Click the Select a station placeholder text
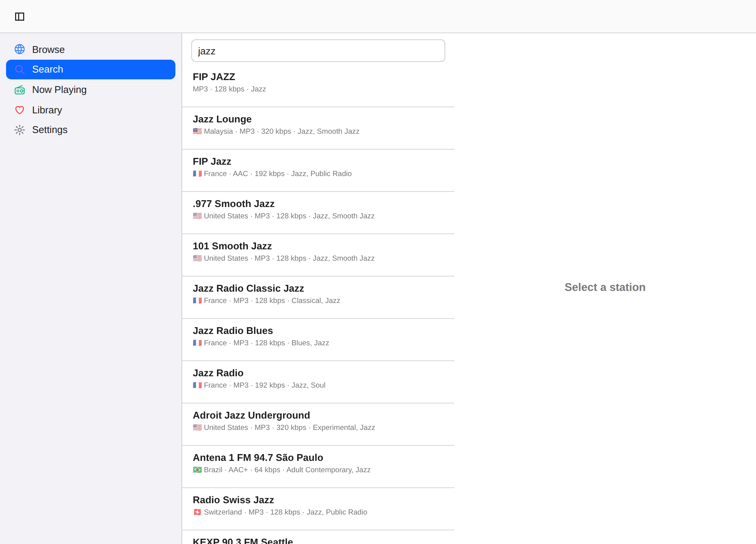Image resolution: width=756 pixels, height=544 pixels. coord(605,287)
